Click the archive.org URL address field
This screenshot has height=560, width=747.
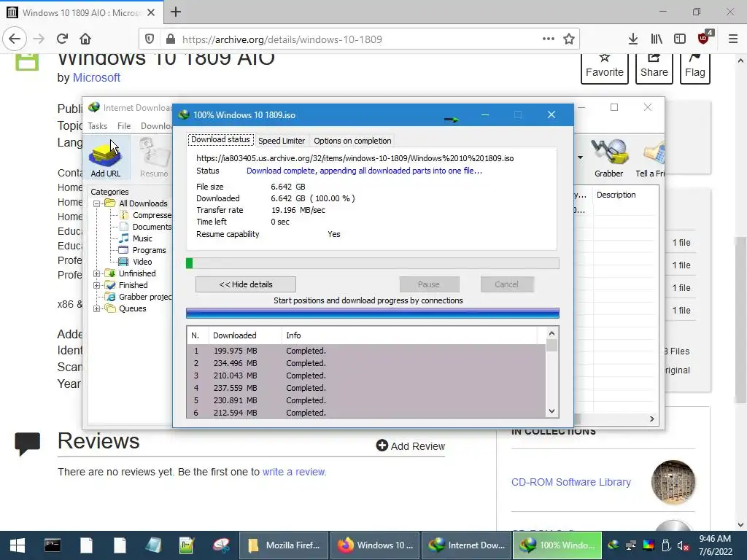[360, 39]
